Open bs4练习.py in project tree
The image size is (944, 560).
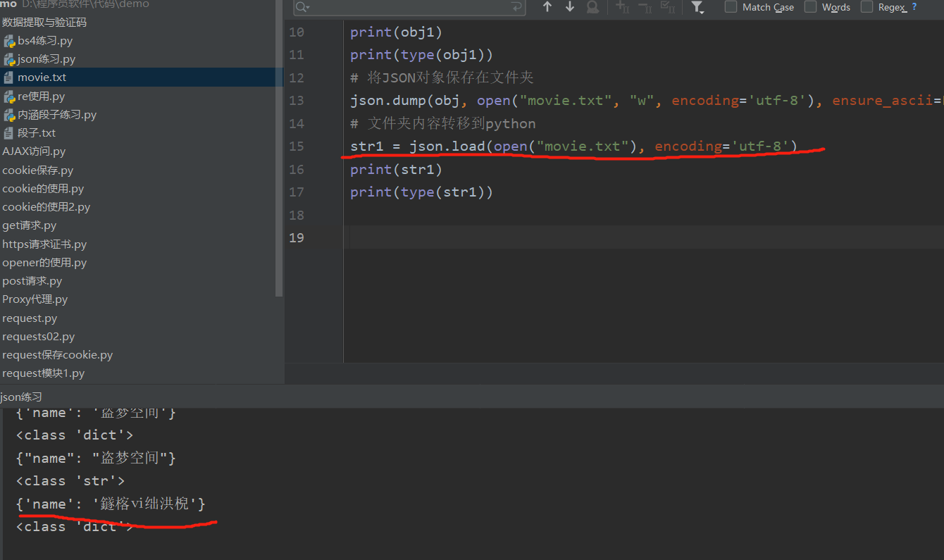point(45,41)
